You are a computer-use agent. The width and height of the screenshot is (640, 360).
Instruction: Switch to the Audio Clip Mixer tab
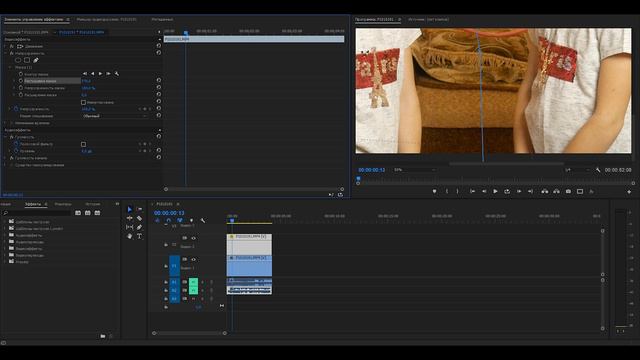coord(107,19)
